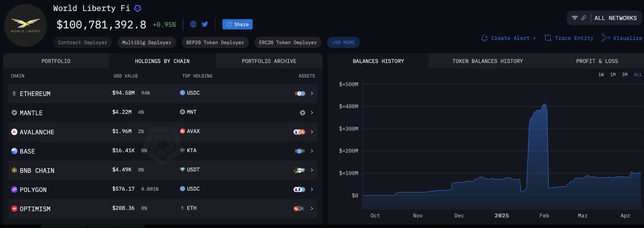Click the Contract Deployer tag

point(83,42)
